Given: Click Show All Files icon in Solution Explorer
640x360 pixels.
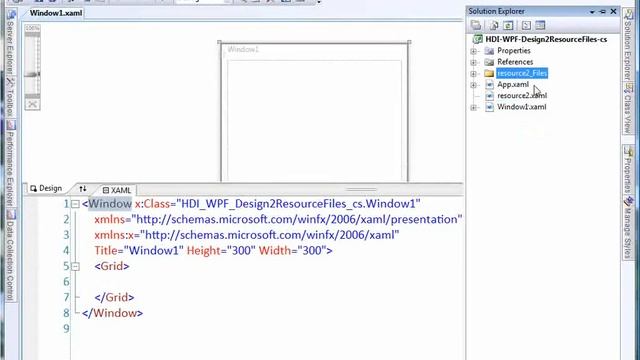Looking at the screenshot, I should tap(494, 25).
